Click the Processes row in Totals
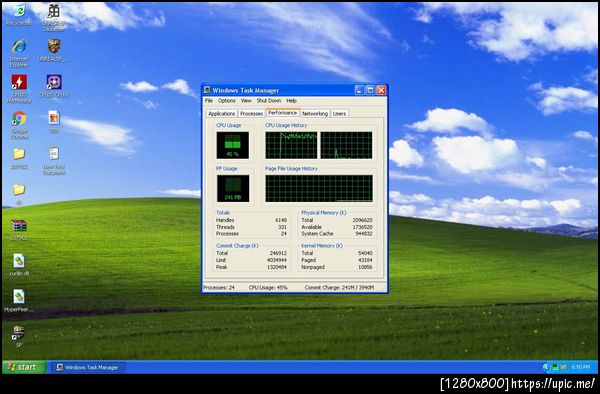 point(251,234)
